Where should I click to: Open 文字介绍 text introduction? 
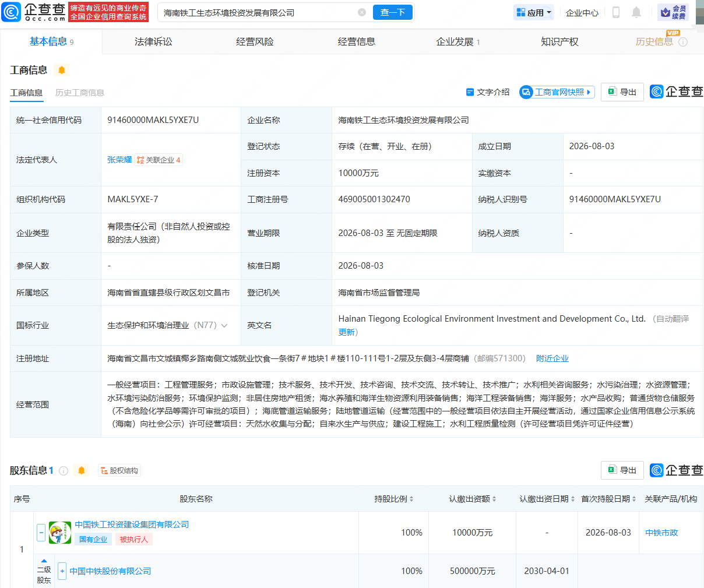pos(488,92)
